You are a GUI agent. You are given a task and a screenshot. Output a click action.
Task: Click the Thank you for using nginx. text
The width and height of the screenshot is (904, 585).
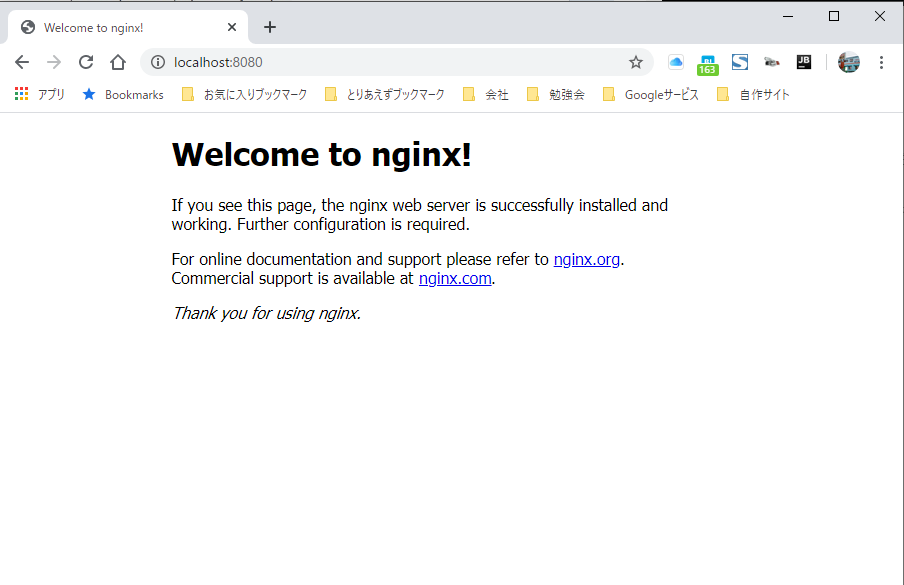pyautogui.click(x=266, y=314)
